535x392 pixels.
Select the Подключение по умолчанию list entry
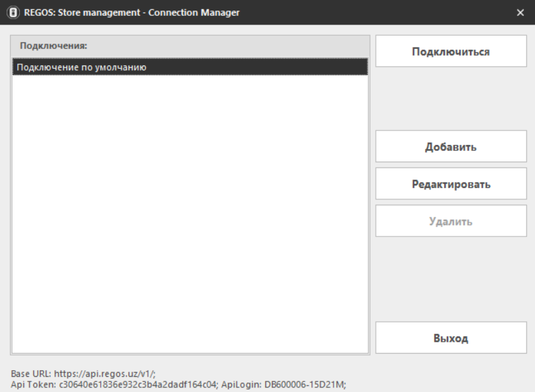coord(82,68)
